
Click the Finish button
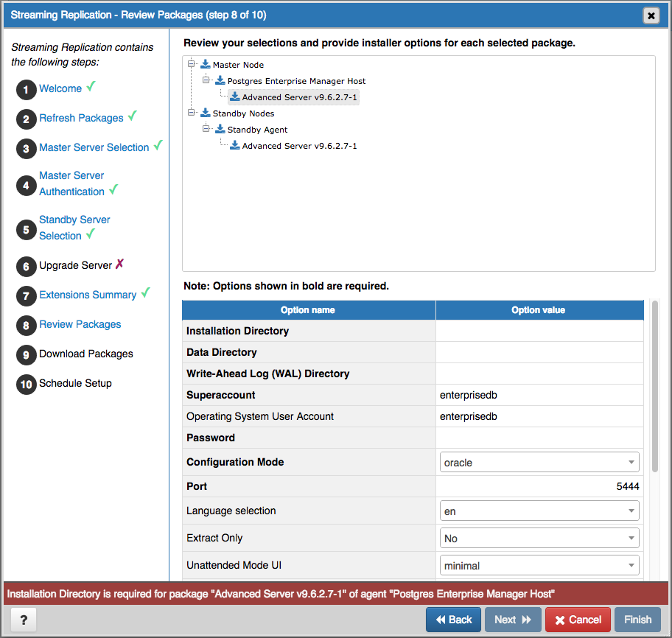637,620
